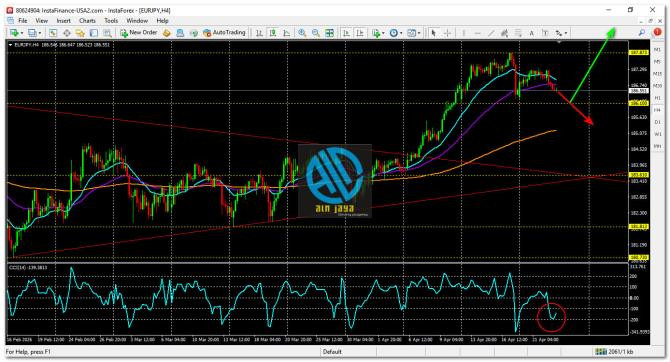Toggle the Terminal panel icon
The height and width of the screenshot is (362, 670).
coord(94,33)
